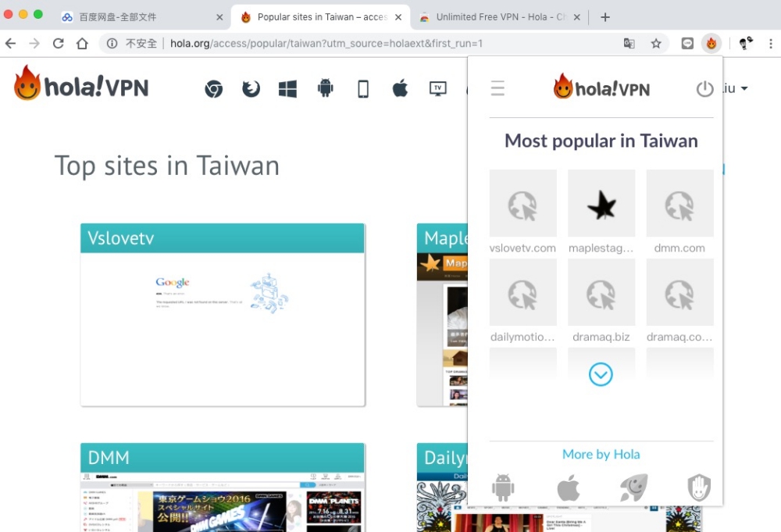Open the Vslovetv site card
This screenshot has height=532, width=781.
tap(223, 315)
